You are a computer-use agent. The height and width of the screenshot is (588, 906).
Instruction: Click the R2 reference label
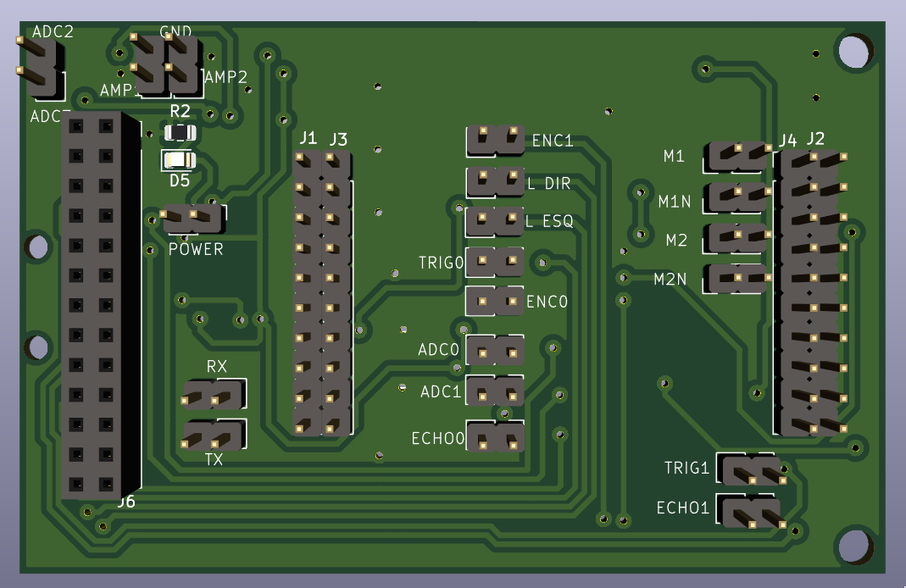pyautogui.click(x=181, y=111)
